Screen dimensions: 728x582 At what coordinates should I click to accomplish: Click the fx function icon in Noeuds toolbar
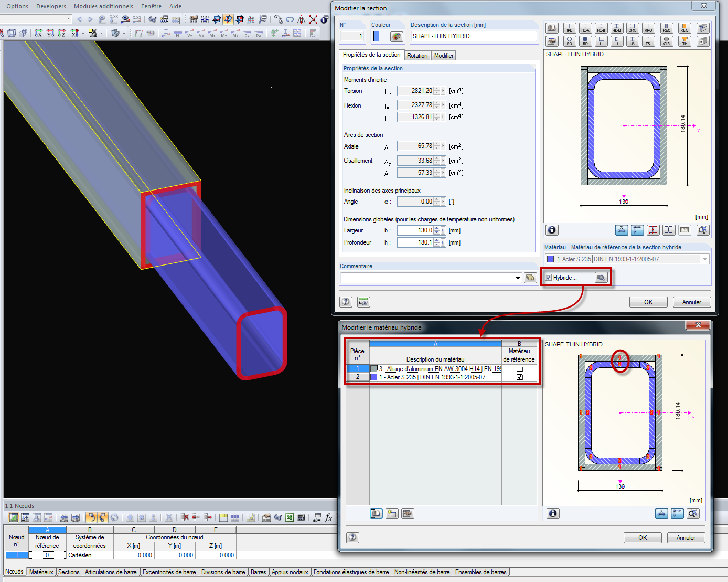[x=328, y=517]
